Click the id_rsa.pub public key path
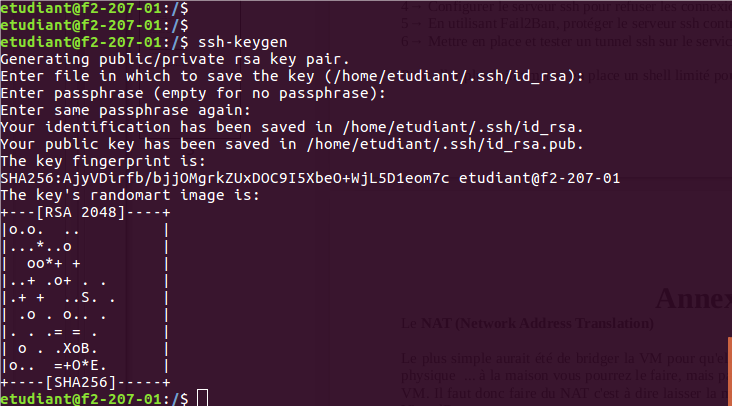 [445, 145]
